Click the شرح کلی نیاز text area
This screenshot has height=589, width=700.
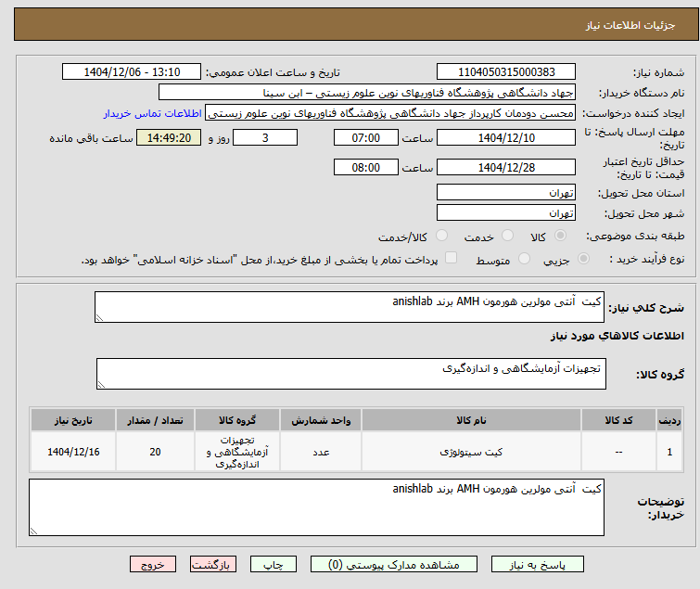tap(350, 307)
